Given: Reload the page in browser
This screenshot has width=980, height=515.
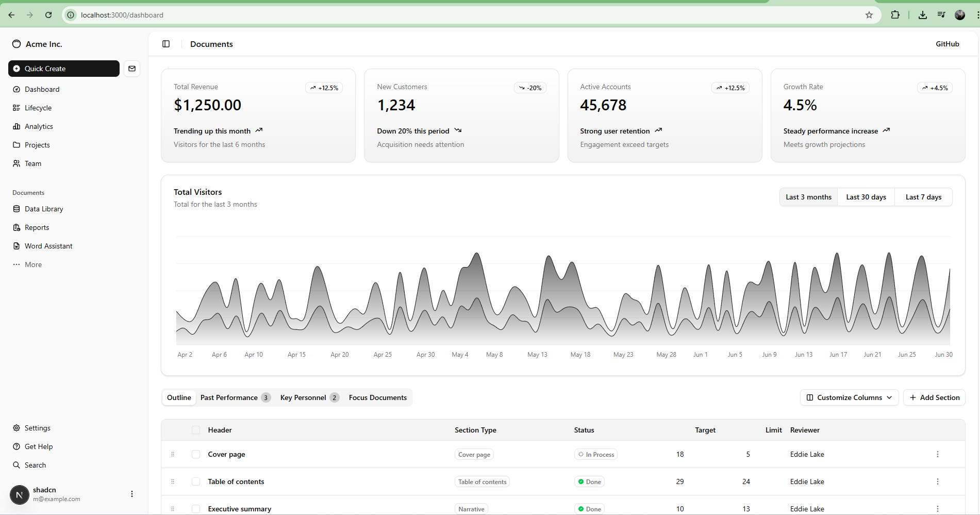Looking at the screenshot, I should pyautogui.click(x=48, y=15).
